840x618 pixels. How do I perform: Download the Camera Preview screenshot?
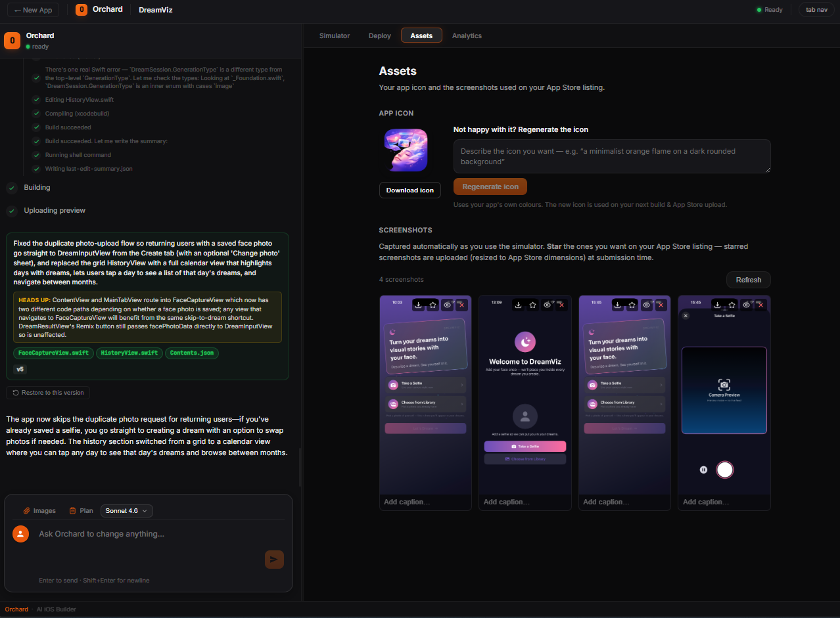pyautogui.click(x=718, y=305)
